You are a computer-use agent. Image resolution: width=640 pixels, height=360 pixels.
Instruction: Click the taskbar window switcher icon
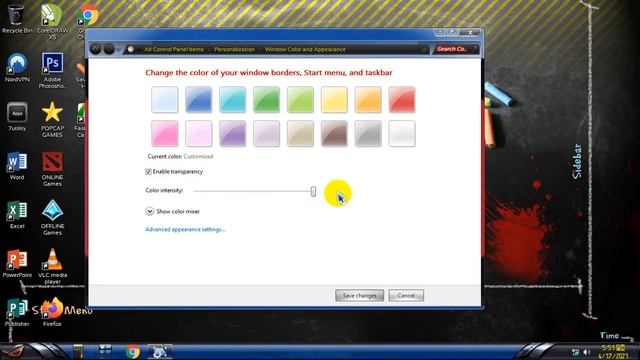point(105,351)
